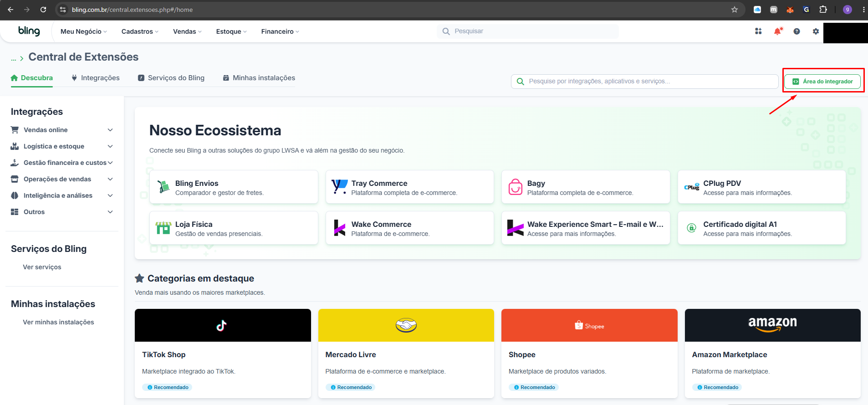Focus the integrations search field
868x405 pixels.
[645, 82]
